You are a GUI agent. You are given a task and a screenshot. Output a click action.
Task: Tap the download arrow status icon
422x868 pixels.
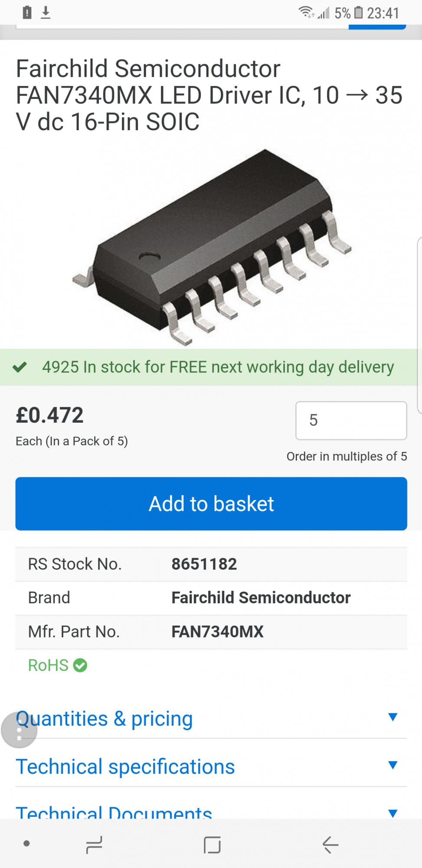coord(46,13)
